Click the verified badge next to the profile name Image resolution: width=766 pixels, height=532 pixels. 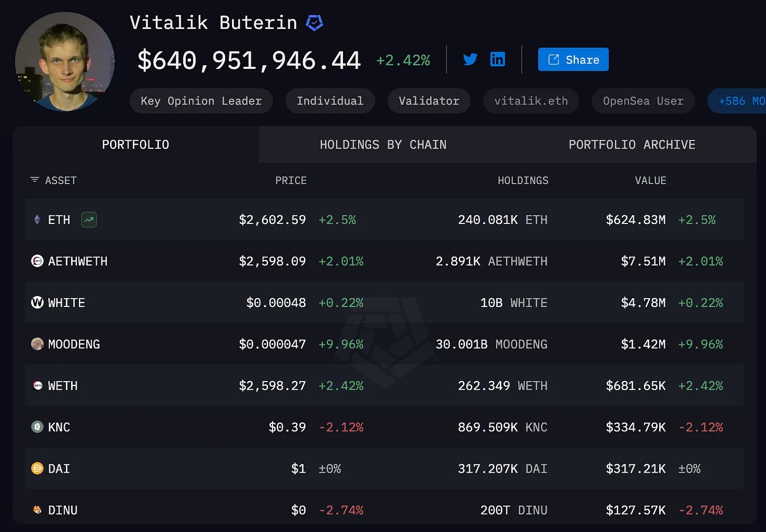coord(315,23)
